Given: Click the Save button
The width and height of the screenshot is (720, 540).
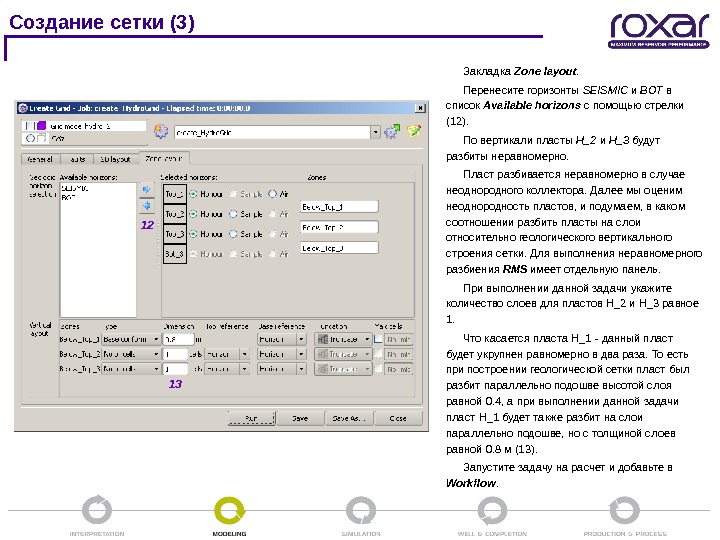Looking at the screenshot, I should click(x=300, y=418).
